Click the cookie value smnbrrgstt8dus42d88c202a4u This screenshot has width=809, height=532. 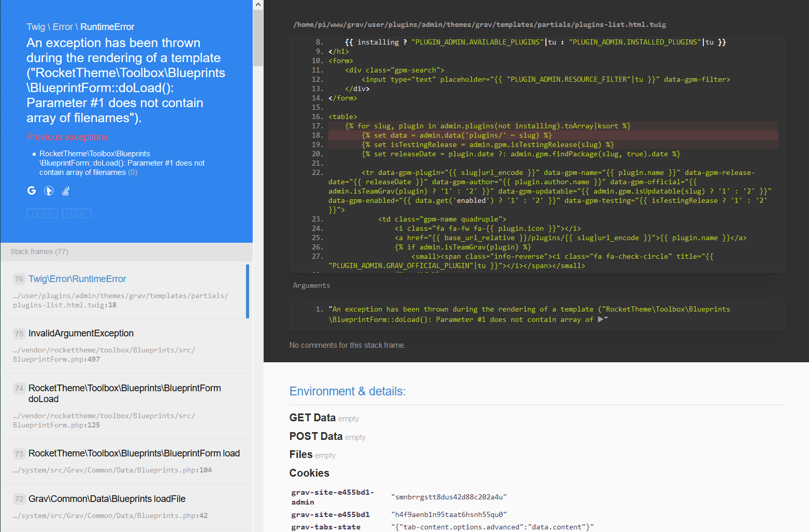click(x=449, y=497)
